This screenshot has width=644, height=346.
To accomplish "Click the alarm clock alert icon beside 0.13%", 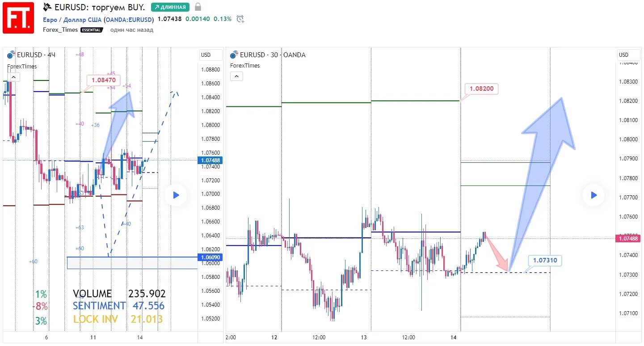I will click(240, 19).
